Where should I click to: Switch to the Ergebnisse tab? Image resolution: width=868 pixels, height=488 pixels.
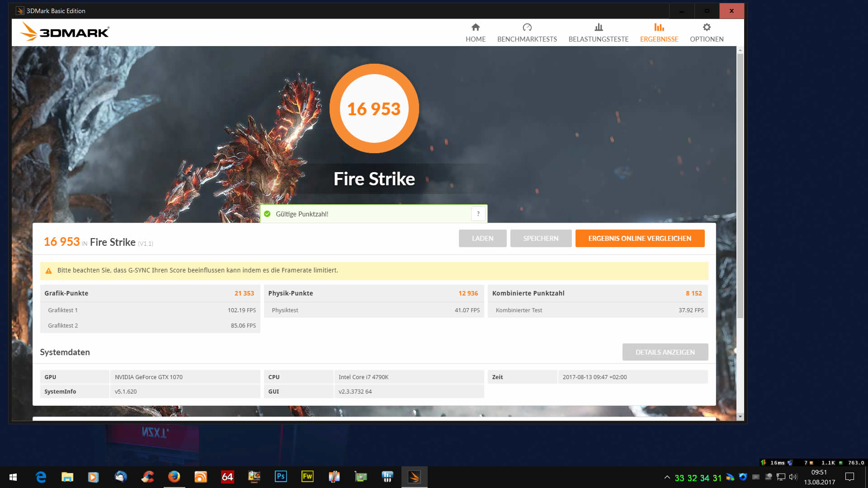659,33
